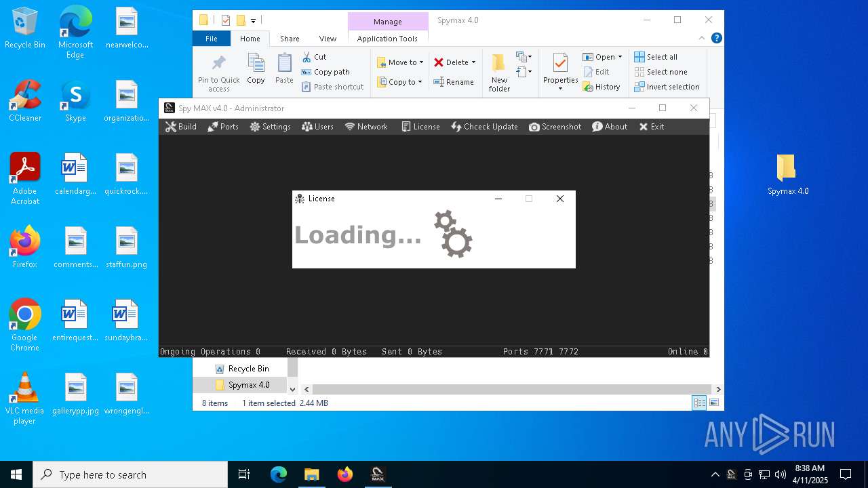Collapse the Explorer ribbon with chevron
Viewport: 868px width, 488px height.
pyautogui.click(x=703, y=39)
